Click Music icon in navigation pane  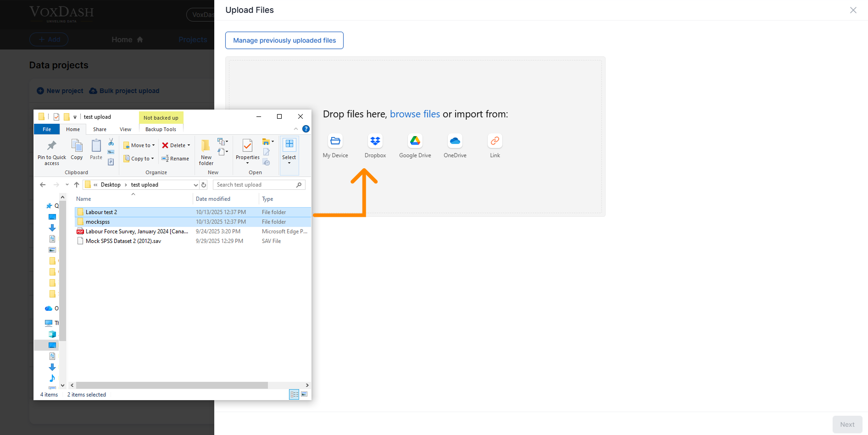[52, 378]
